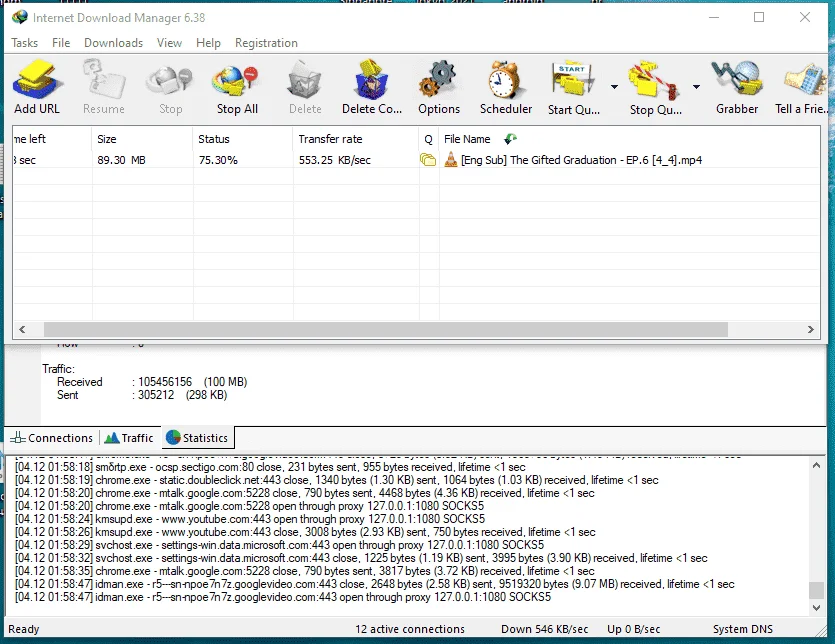
Task: Open the Downloads menu
Action: [113, 43]
